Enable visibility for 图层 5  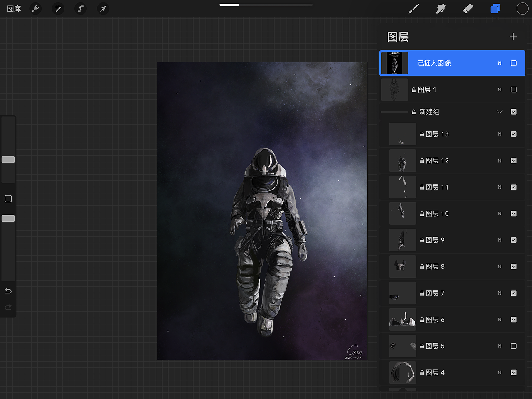pyautogui.click(x=514, y=346)
